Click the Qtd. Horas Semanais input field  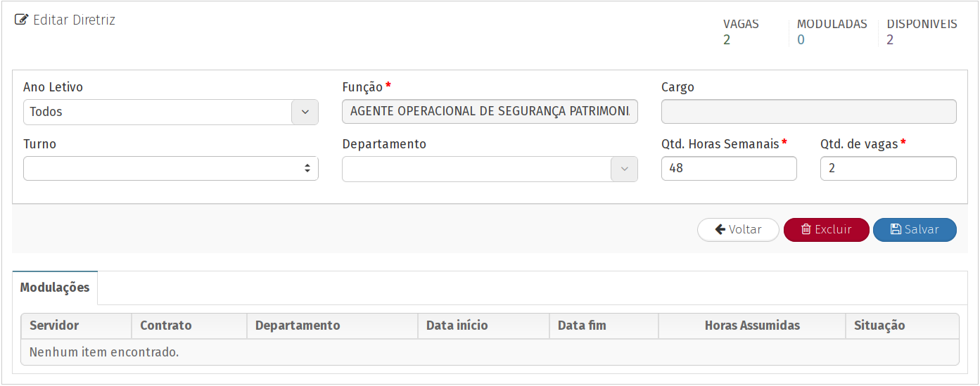pyautogui.click(x=729, y=169)
